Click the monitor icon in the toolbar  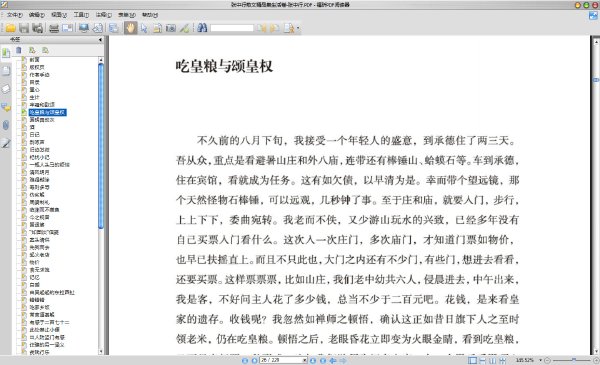click(x=84, y=28)
